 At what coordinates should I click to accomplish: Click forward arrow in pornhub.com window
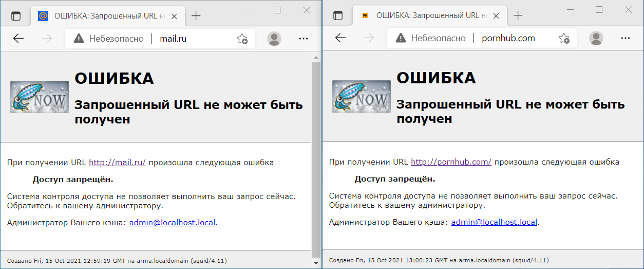[369, 38]
